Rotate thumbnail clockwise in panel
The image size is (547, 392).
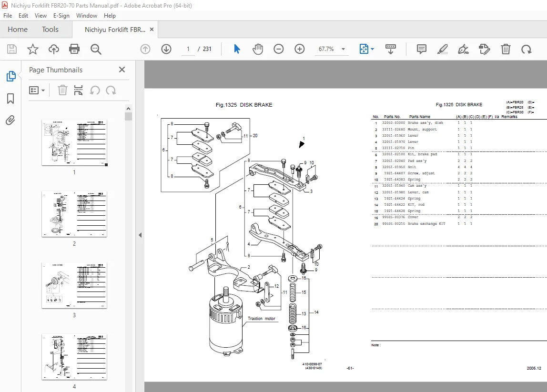pos(111,90)
